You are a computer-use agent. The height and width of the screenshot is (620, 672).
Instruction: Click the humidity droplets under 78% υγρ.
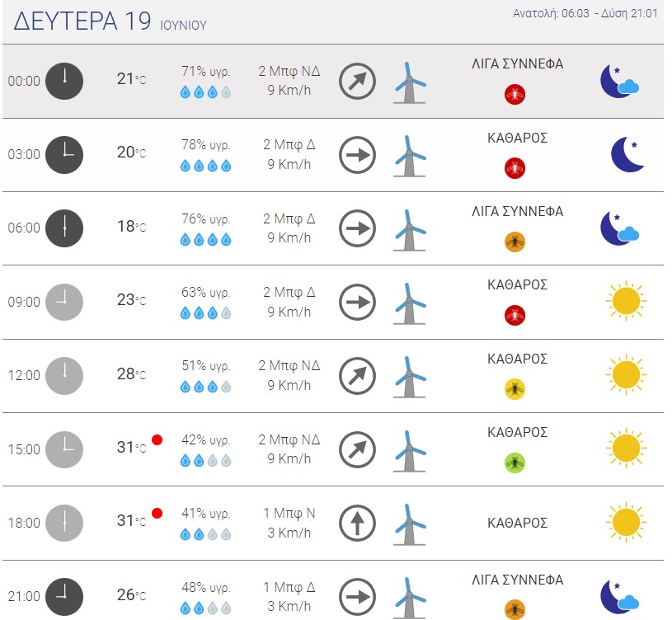coord(205,166)
